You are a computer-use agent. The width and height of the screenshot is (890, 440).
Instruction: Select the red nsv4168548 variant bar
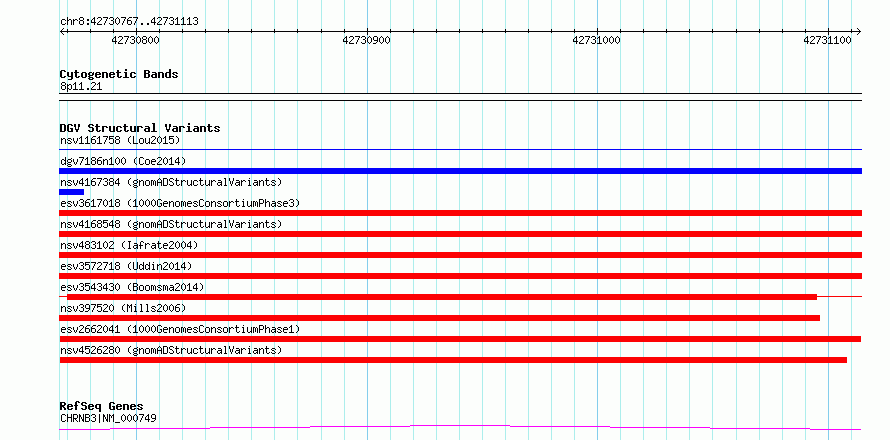[x=460, y=234]
